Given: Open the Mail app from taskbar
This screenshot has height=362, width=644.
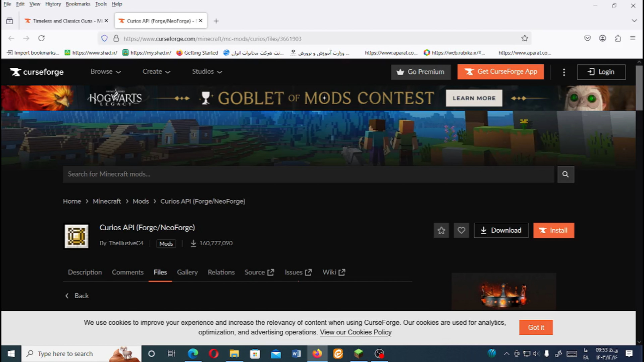Looking at the screenshot, I should tap(276, 354).
